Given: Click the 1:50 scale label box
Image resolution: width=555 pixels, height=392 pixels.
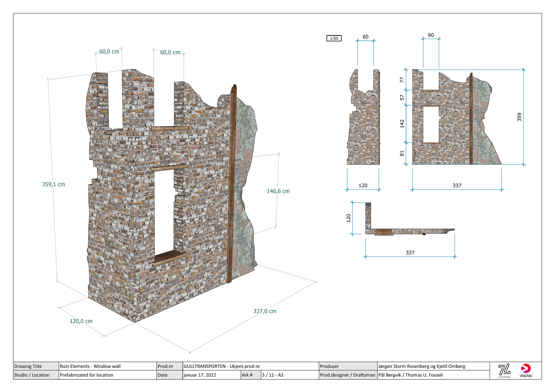Looking at the screenshot, I should (x=334, y=38).
